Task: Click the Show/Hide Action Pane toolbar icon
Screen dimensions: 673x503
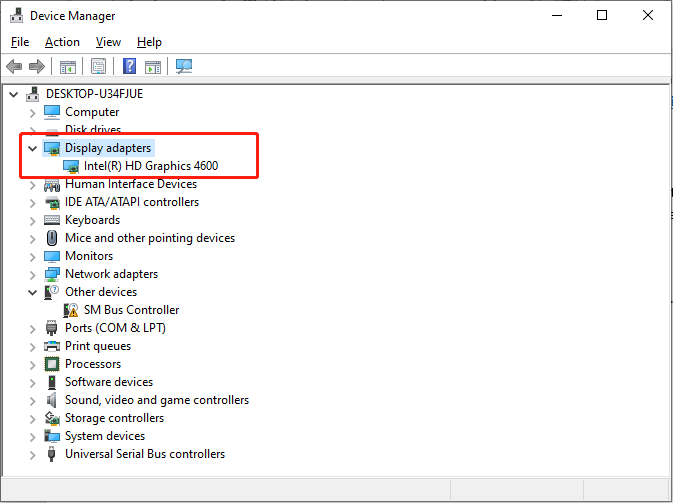Action: [x=153, y=67]
